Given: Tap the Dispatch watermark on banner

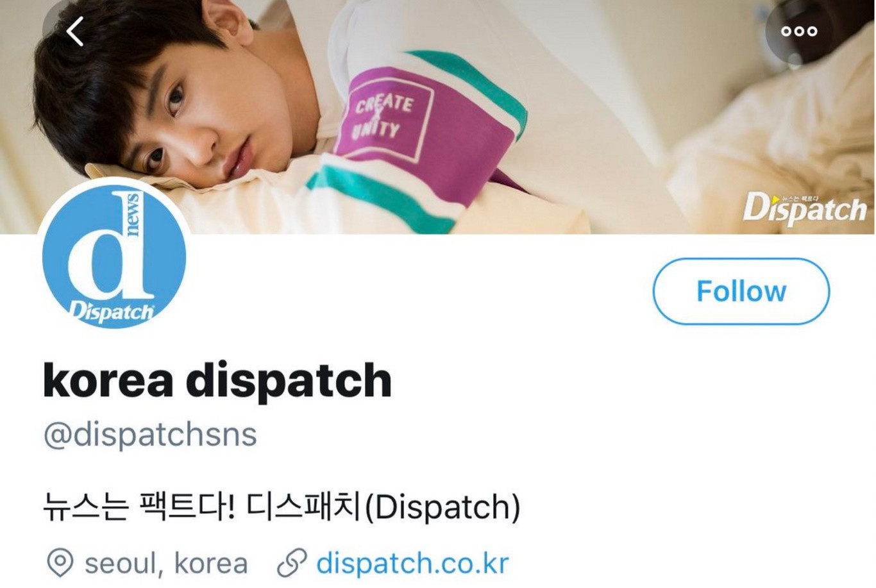Looking at the screenshot, I should pyautogui.click(x=805, y=207).
